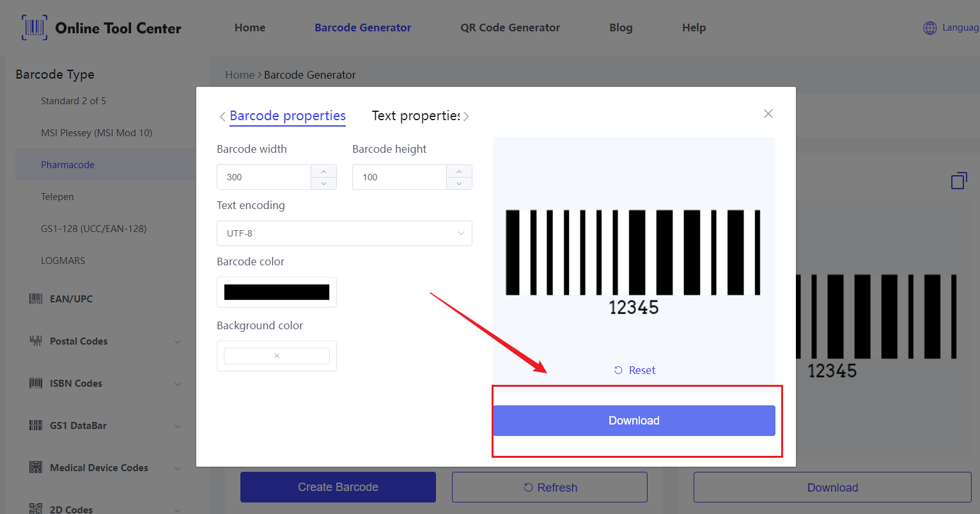980x514 pixels.
Task: Increase barcode width with up arrow
Action: [323, 171]
